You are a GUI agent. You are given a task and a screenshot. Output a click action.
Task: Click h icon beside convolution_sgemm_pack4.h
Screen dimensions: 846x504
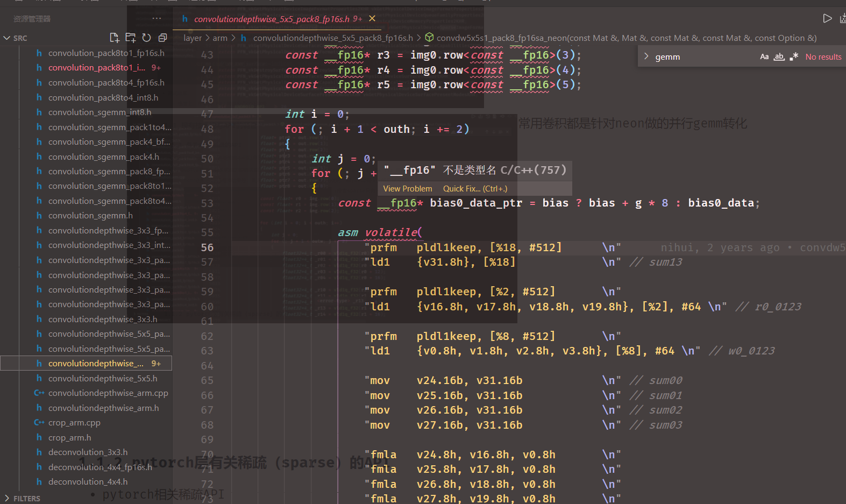(39, 157)
